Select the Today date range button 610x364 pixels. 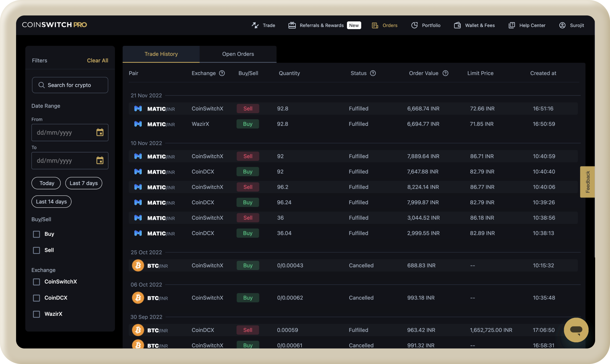[x=46, y=183]
